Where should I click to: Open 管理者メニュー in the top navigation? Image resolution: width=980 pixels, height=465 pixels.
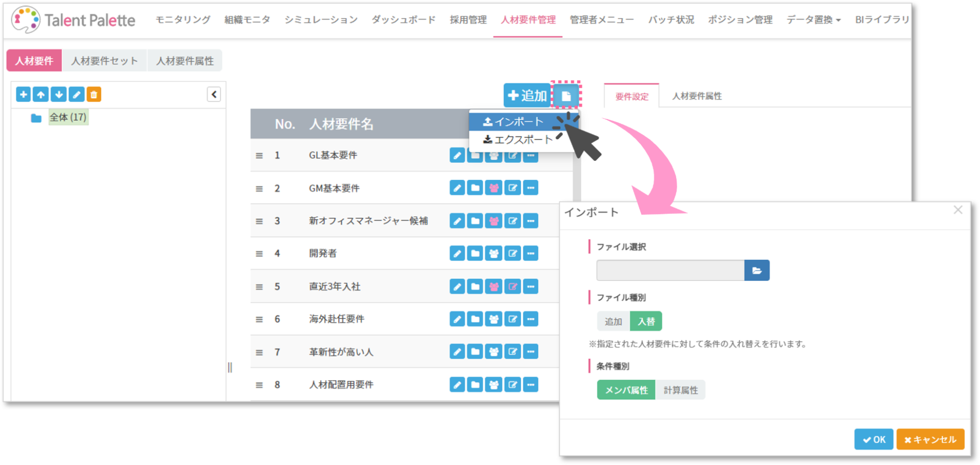602,20
